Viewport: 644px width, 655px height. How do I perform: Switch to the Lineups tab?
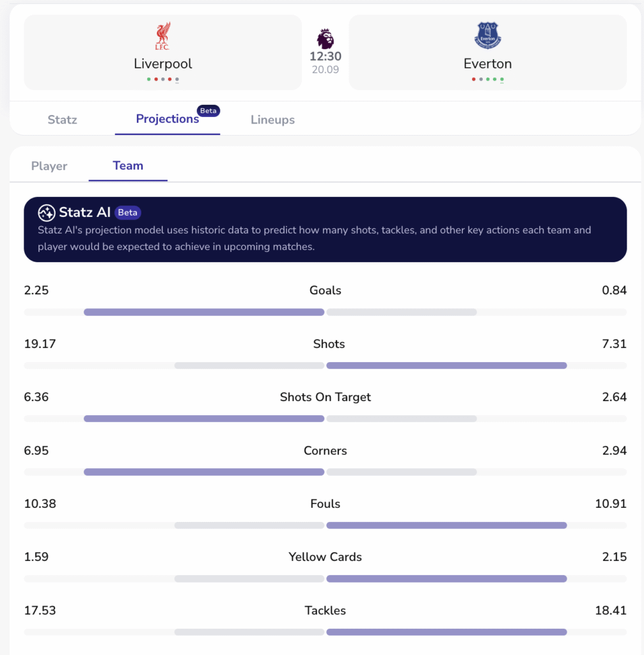point(272,120)
